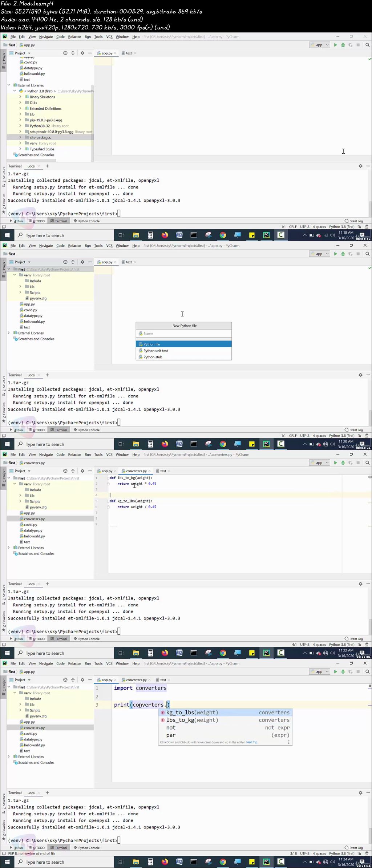Image resolution: width=372 pixels, height=868 pixels.
Task: Toggle read-only lock icon in topmost status bar
Action: coord(360,227)
